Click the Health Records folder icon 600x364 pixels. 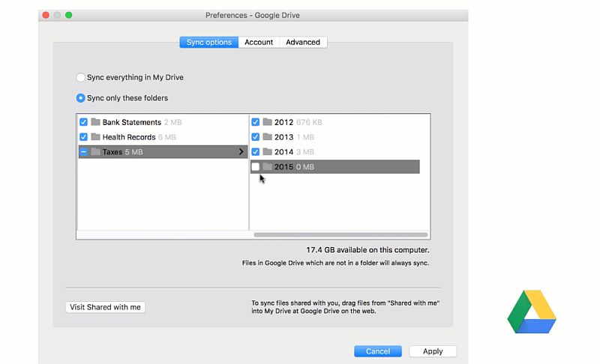[x=96, y=137]
